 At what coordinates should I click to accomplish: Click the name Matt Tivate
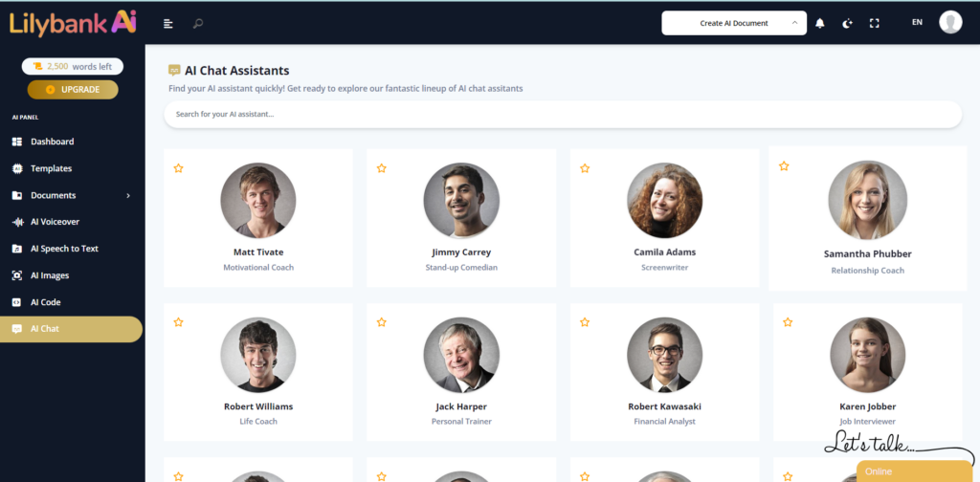pos(258,252)
